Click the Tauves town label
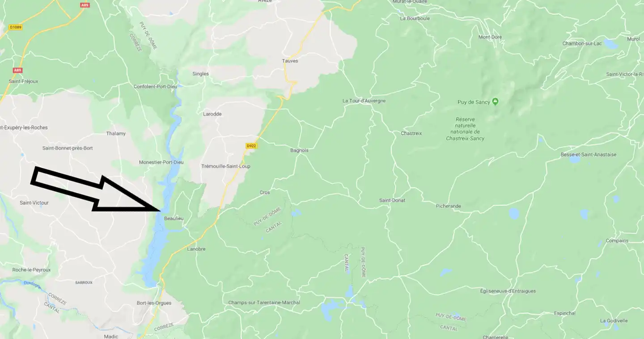This screenshot has width=644, height=339. pos(290,61)
